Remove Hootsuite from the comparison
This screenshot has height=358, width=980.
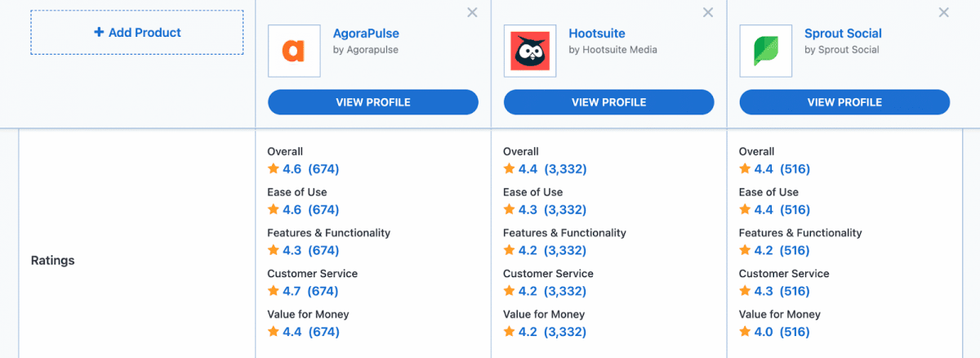[x=708, y=12]
